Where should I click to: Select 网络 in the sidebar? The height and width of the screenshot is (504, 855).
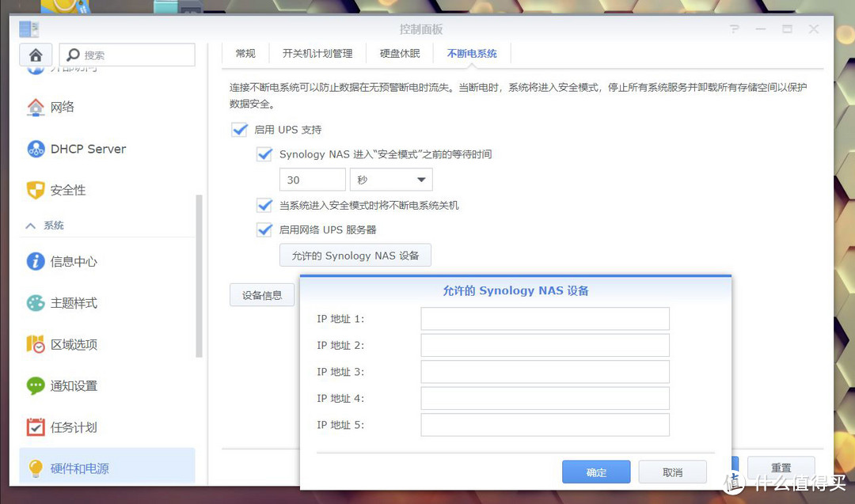[107, 107]
